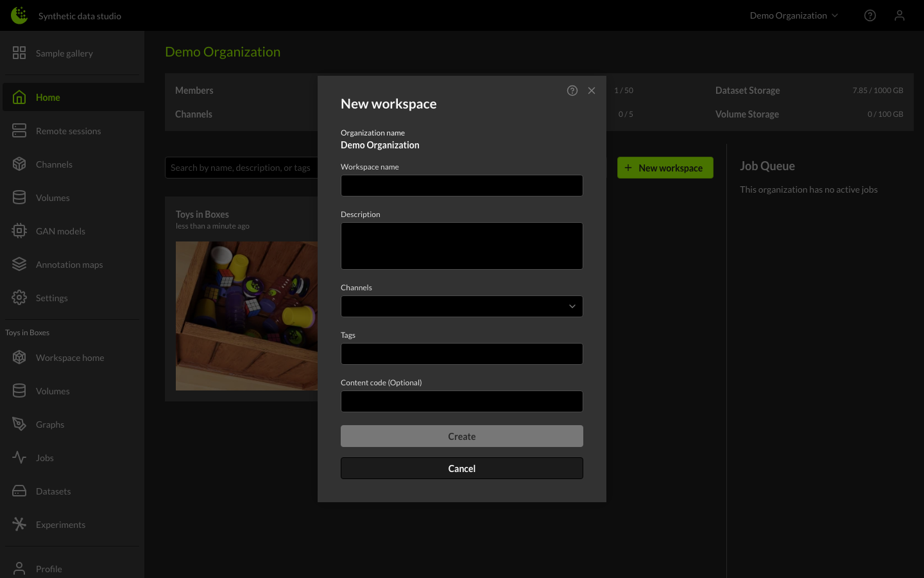The width and height of the screenshot is (924, 578).
Task: Open the Channels dropdown in dialog
Action: pos(461,306)
